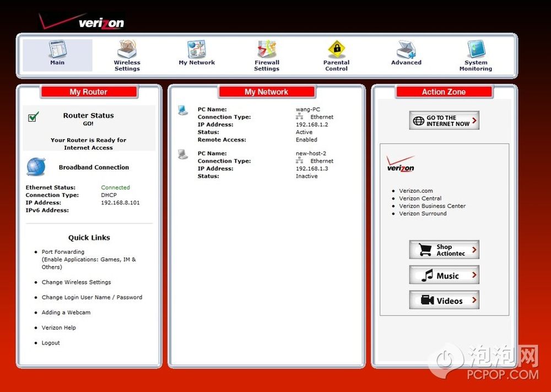Viewport: 551px width, 392px height.
Task: Open Change Wireless Settings quick link
Action: [x=76, y=282]
